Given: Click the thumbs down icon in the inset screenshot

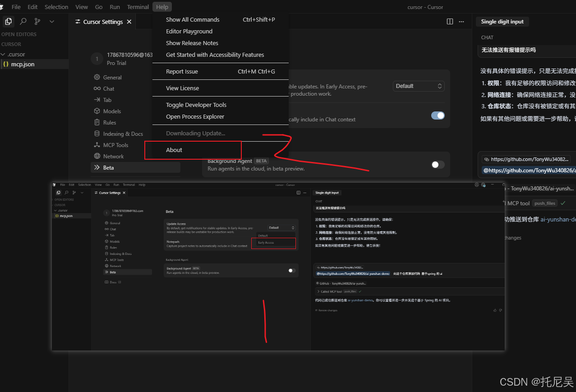Looking at the screenshot, I should [x=501, y=310].
